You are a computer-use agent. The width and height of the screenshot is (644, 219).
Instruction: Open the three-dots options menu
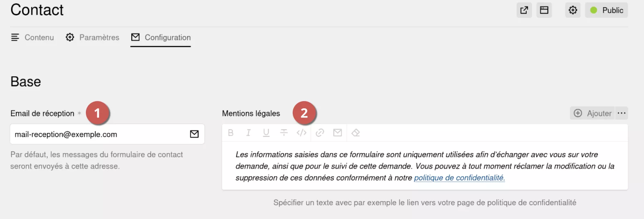point(622,113)
